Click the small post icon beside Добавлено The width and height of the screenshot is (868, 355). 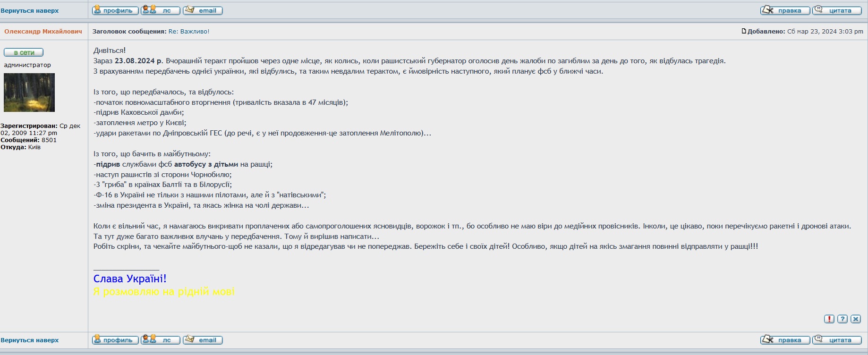coord(744,32)
